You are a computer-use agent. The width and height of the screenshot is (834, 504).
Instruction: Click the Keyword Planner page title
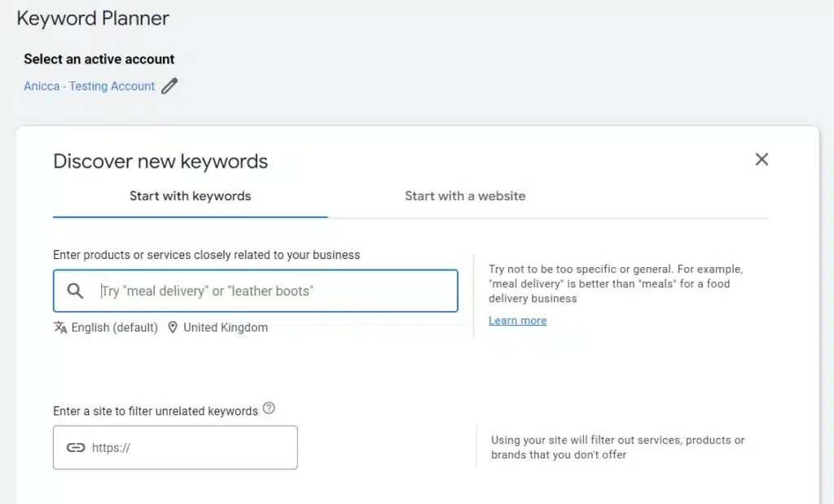[93, 19]
